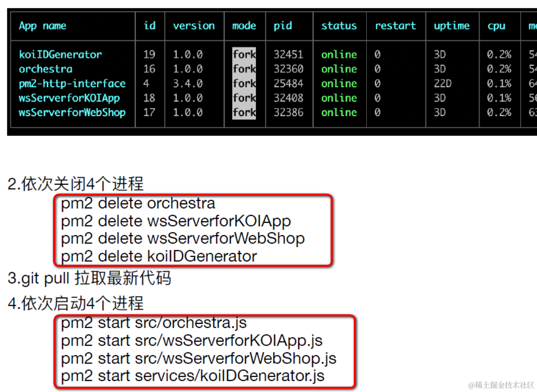The image size is (537, 392).
Task: Click pid 32451
Action: [x=288, y=55]
